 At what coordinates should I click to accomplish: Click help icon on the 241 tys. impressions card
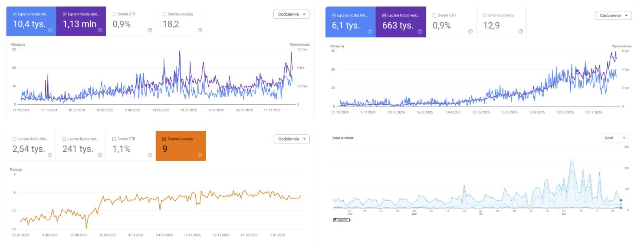pyautogui.click(x=100, y=155)
